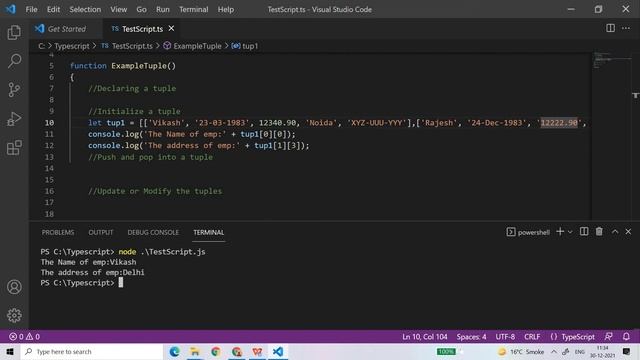This screenshot has height=360, width=640.
Task: Change end of line via CRLF
Action: (x=532, y=337)
